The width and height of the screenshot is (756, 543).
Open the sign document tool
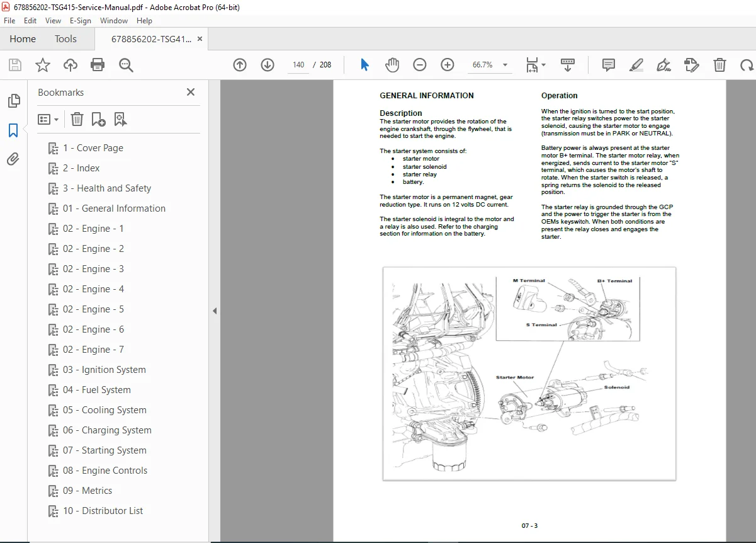663,65
